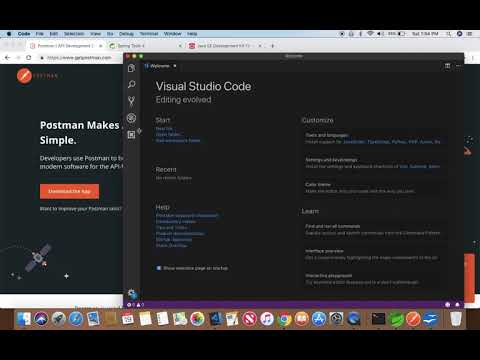Viewport: 480px width, 360px height.
Task: Click the Chrome back arrow button
Action: coord(7,58)
